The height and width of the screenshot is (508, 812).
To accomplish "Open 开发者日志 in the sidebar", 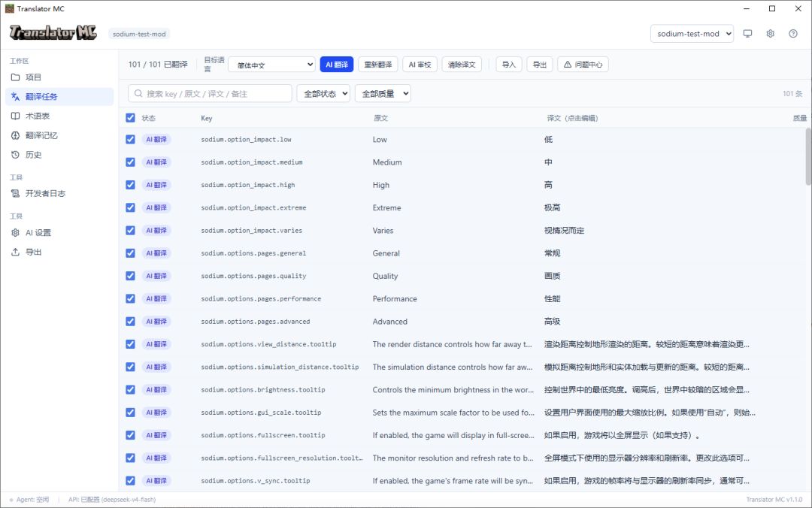I will pyautogui.click(x=59, y=194).
